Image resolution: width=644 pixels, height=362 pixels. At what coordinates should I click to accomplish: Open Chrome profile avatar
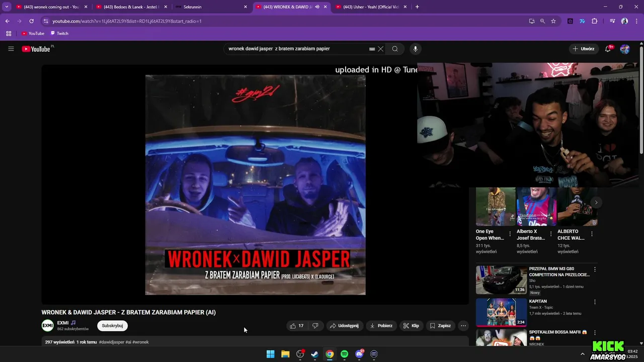(x=624, y=21)
